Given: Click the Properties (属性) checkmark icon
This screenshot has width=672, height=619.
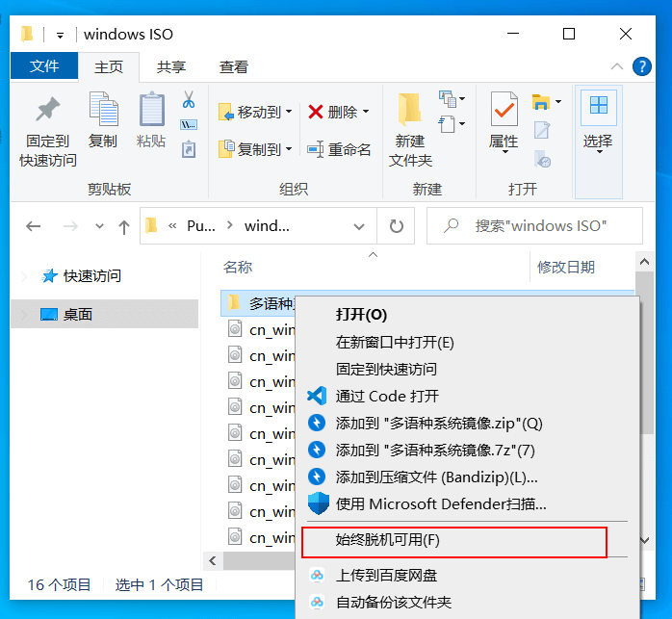Looking at the screenshot, I should pos(504,109).
